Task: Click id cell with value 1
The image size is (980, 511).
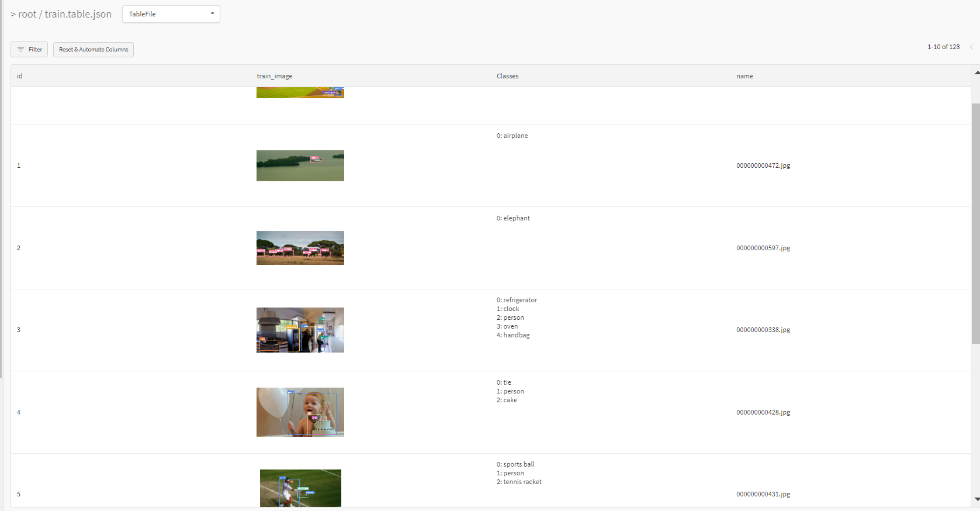Action: point(19,165)
